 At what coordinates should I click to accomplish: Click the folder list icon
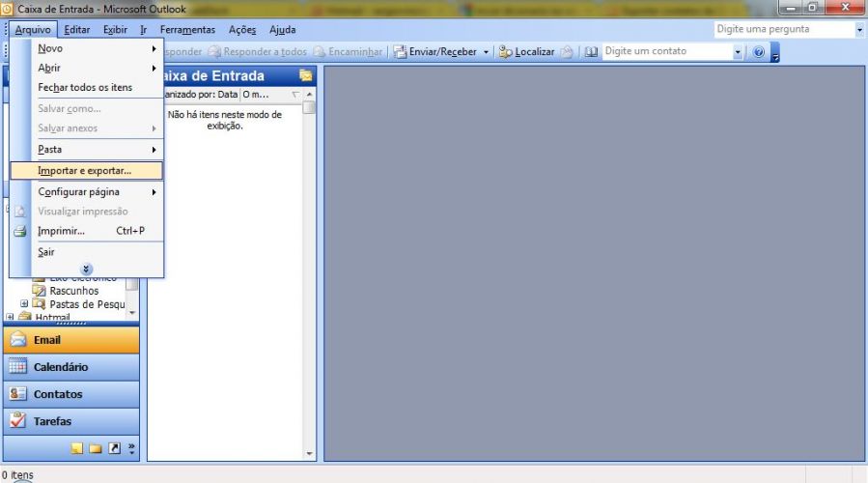[x=96, y=448]
